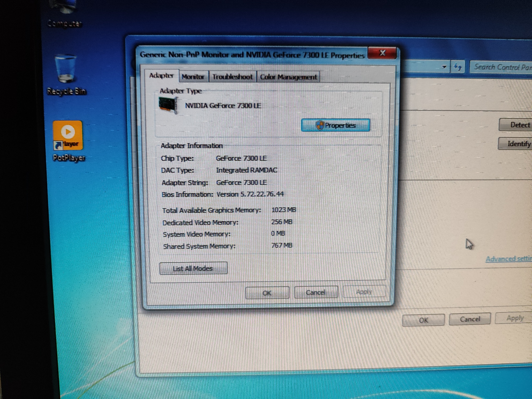Image resolution: width=532 pixels, height=399 pixels.
Task: Click Cancel in the adapter properties dialog
Action: pyautogui.click(x=316, y=292)
